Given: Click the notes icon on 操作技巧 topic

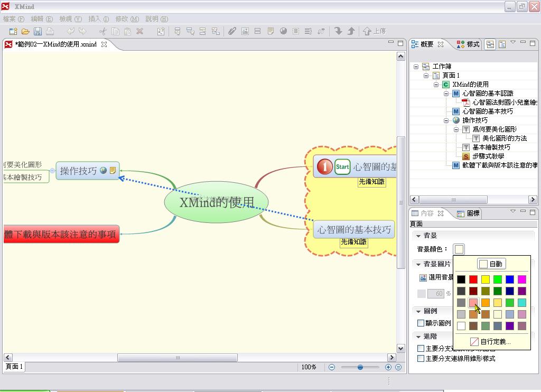Looking at the screenshot, I should tap(113, 170).
